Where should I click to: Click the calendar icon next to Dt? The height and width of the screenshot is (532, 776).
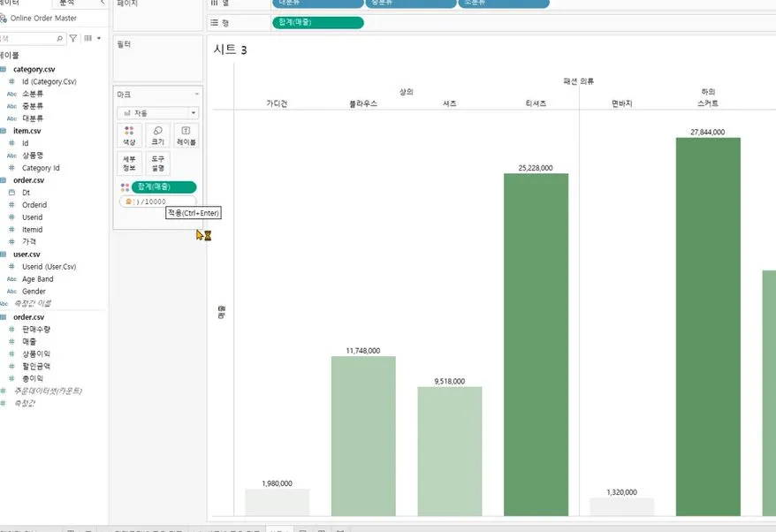coord(11,193)
